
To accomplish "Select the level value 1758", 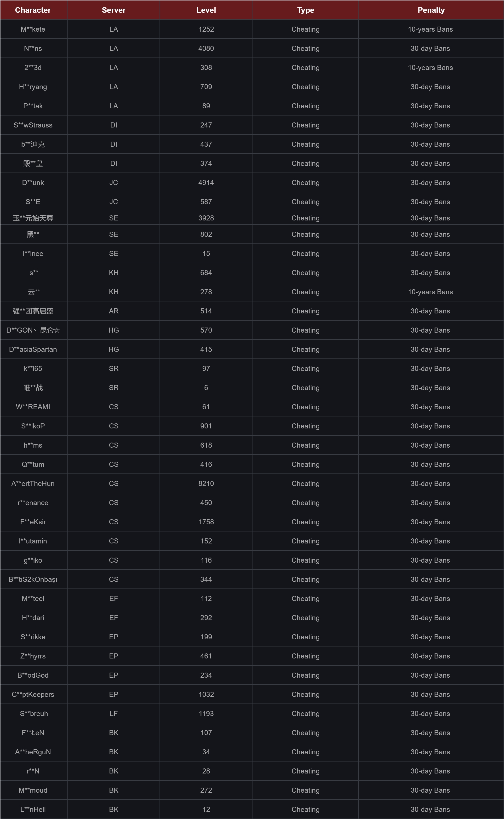I will [206, 522].
